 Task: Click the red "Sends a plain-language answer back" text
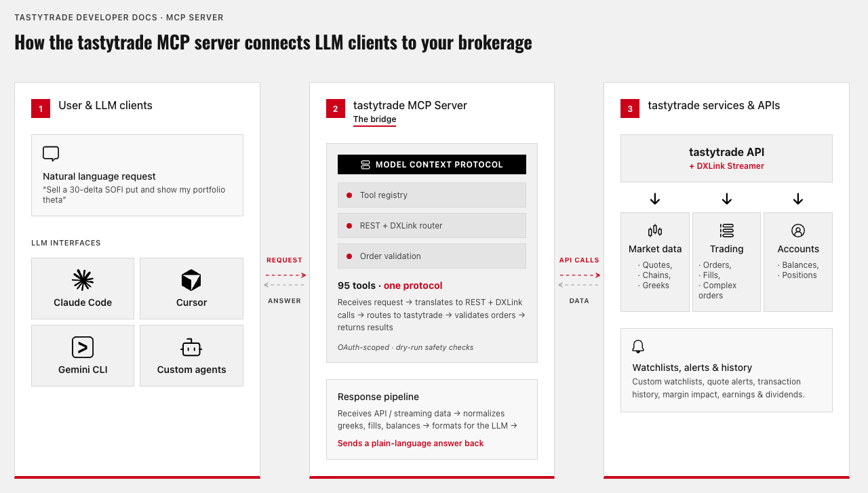[410, 443]
